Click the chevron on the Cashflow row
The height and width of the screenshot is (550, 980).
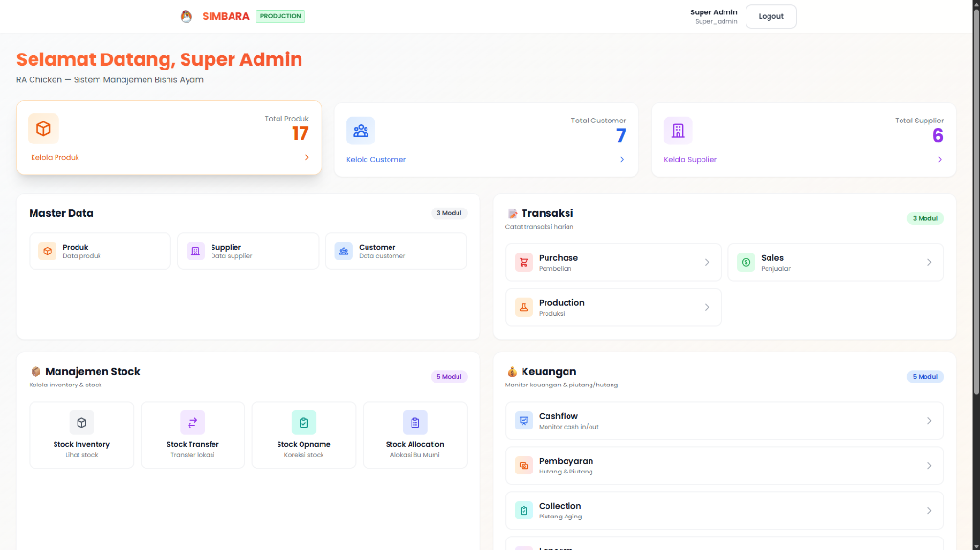click(x=929, y=421)
